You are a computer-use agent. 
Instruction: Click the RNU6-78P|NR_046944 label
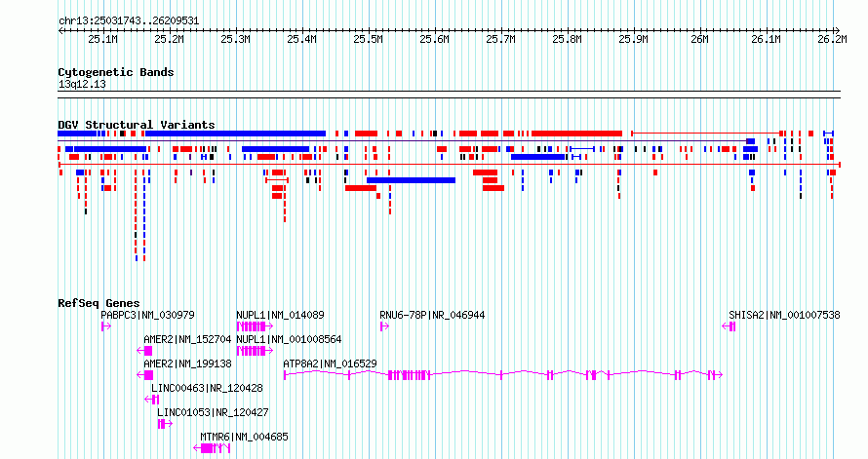[432, 315]
